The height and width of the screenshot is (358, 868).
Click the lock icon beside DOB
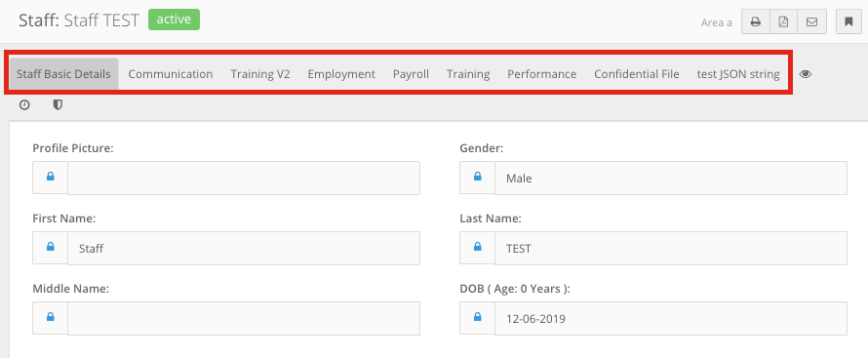click(477, 318)
